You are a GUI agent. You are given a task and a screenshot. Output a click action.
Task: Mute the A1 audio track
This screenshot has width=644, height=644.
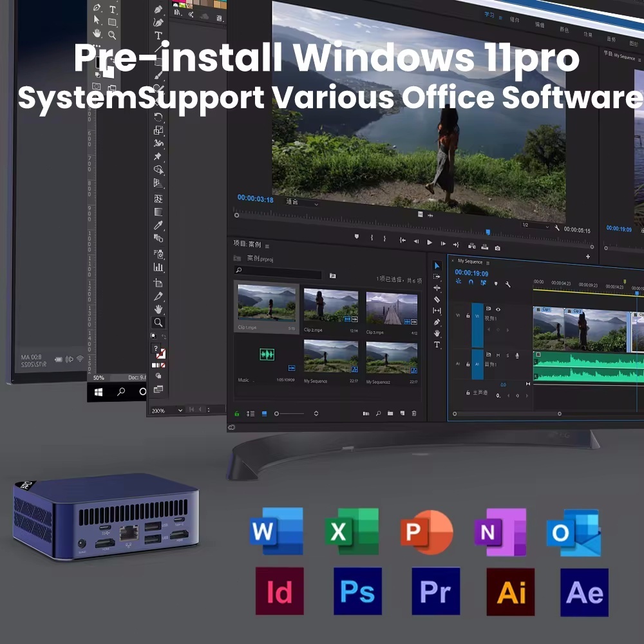[498, 355]
